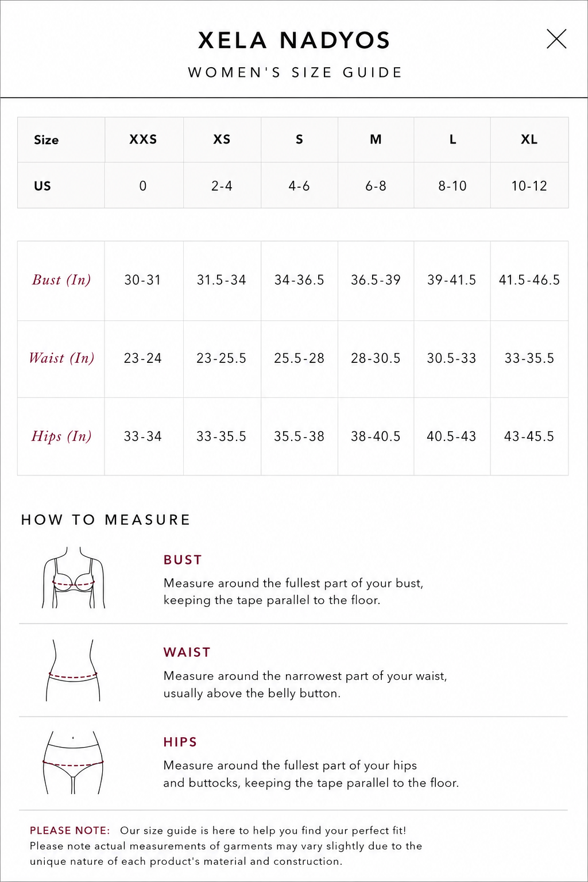Click the waist measurement illustration

[x=73, y=670]
